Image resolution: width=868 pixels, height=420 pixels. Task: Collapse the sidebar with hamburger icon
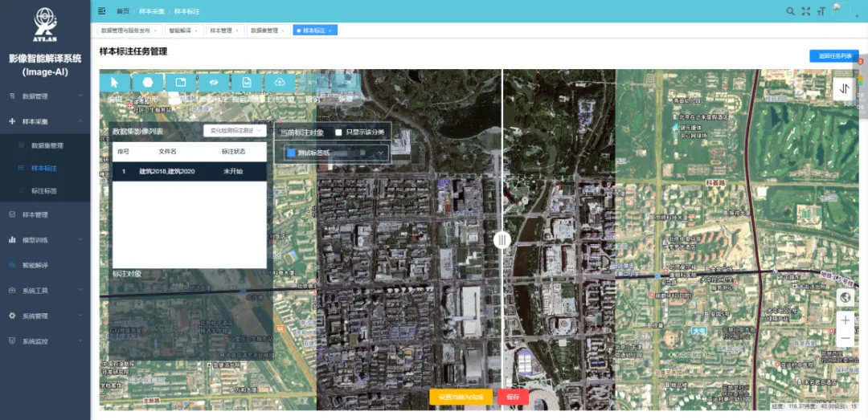[x=101, y=11]
